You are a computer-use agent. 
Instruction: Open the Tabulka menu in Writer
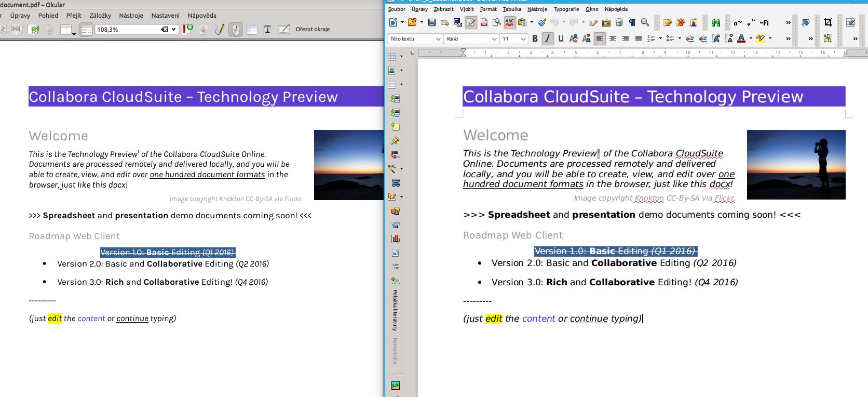click(x=512, y=9)
